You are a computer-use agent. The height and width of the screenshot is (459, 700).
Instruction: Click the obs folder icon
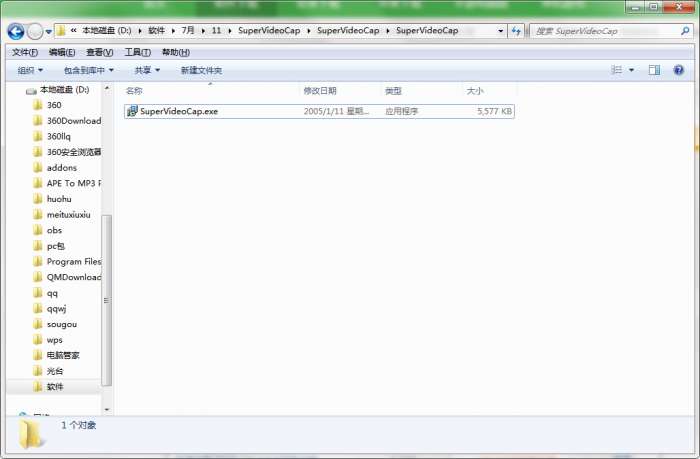pyautogui.click(x=38, y=230)
